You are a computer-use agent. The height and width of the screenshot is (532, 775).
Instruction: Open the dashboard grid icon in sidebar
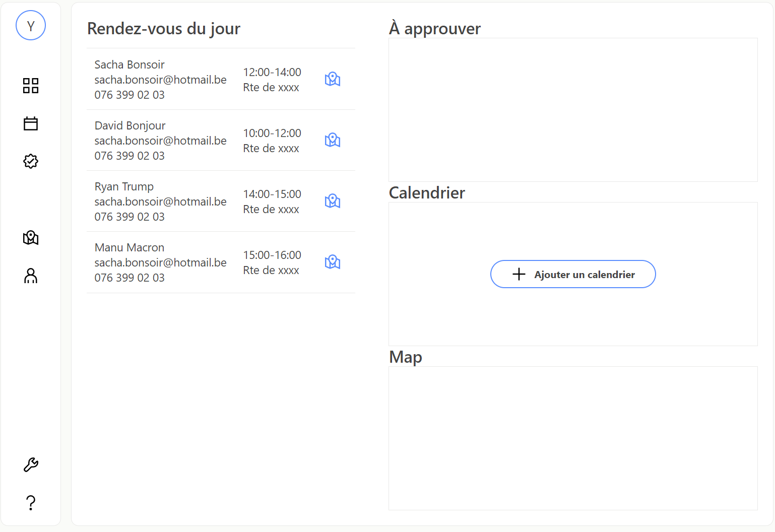pyautogui.click(x=31, y=86)
